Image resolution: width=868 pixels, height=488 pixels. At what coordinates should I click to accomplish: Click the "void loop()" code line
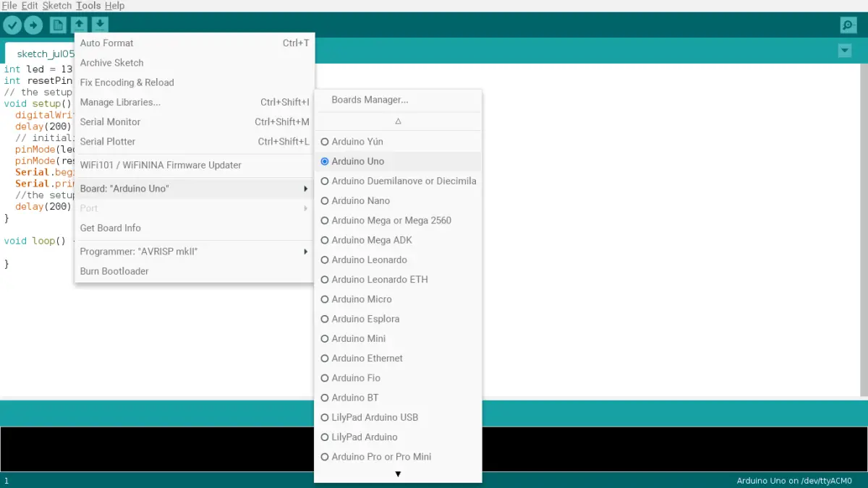click(x=38, y=241)
